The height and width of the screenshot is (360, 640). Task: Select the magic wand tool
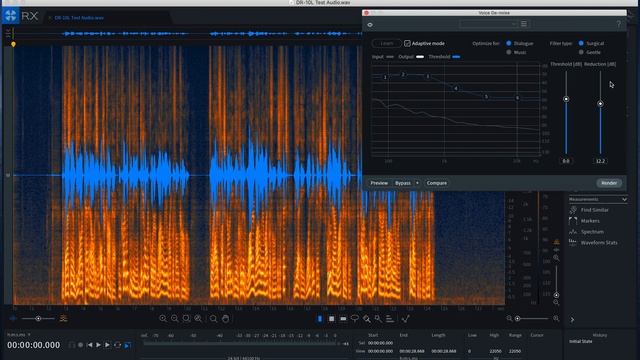pos(378,318)
